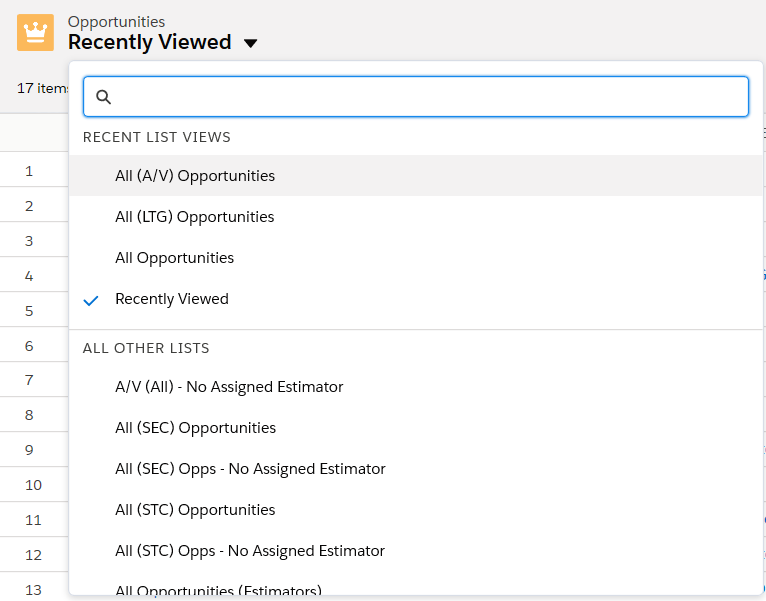
Task: Select All (SEC) Opportunities list view
Action: point(195,428)
